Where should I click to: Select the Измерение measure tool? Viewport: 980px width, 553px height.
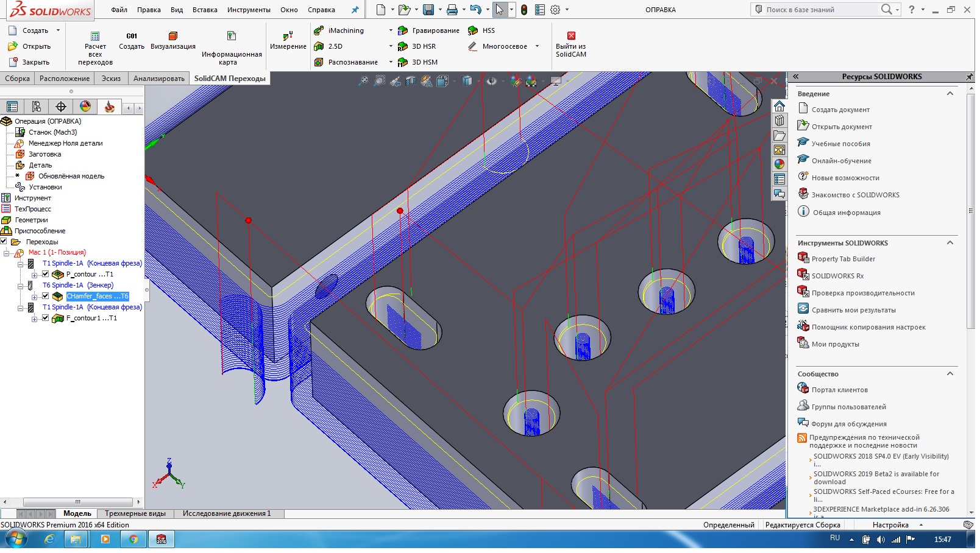(288, 35)
